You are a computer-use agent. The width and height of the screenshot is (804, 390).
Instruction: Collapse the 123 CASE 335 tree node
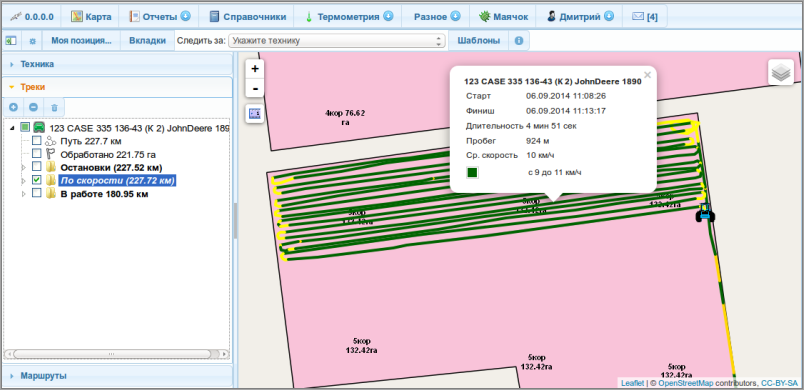12,128
